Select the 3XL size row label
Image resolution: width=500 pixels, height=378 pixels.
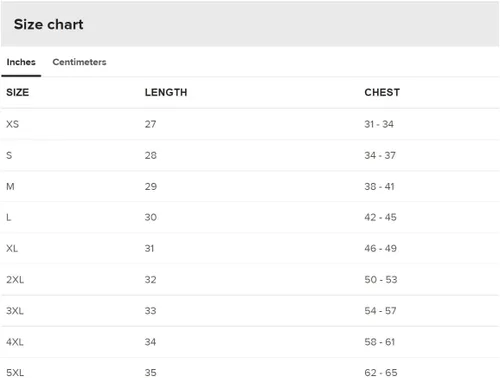point(15,311)
